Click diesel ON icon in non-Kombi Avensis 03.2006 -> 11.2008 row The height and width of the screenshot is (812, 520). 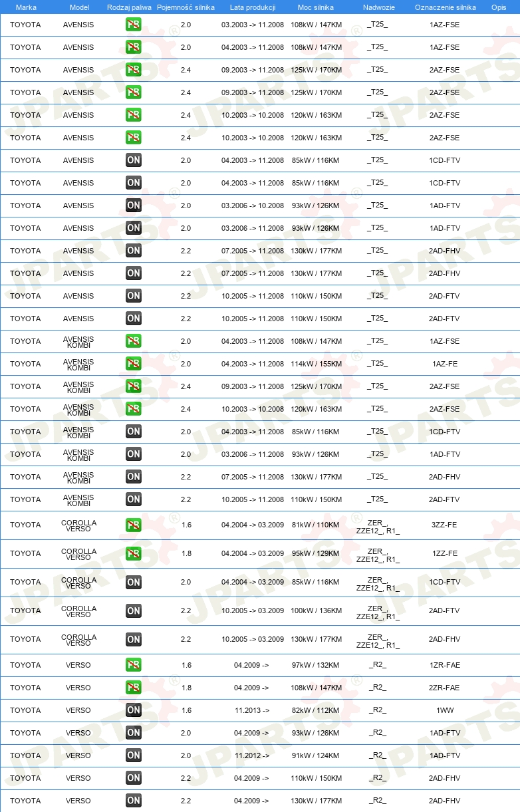134,228
